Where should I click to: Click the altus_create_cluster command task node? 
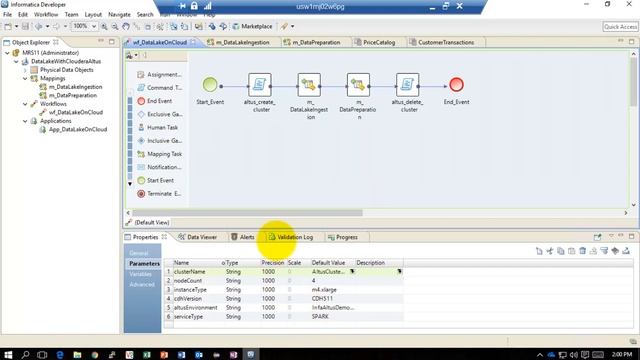pyautogui.click(x=260, y=85)
